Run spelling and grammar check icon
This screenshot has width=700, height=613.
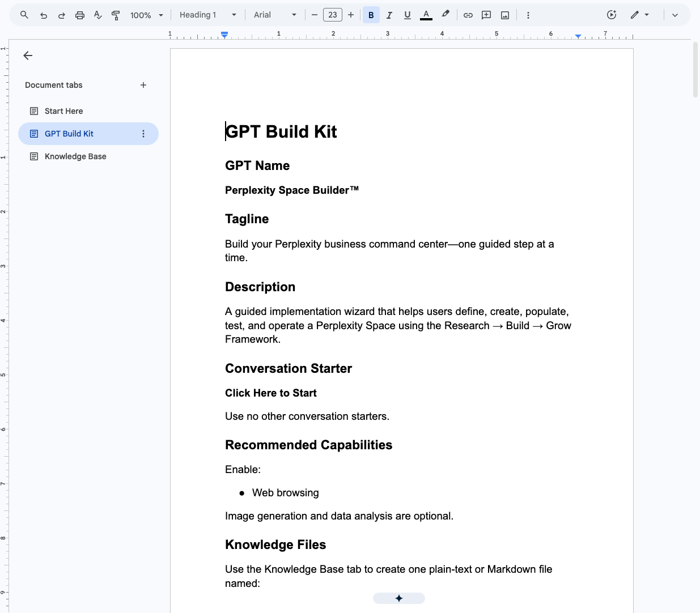coord(98,15)
